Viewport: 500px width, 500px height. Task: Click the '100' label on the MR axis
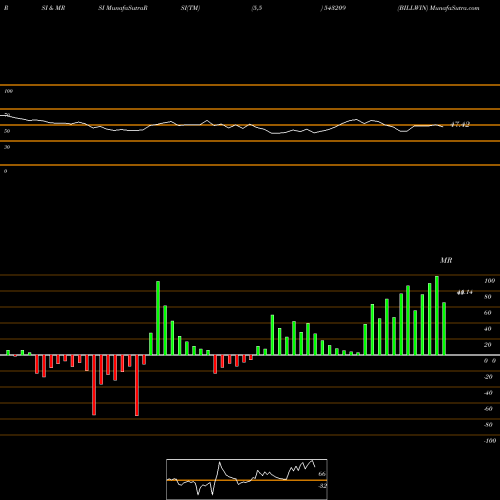(489, 281)
